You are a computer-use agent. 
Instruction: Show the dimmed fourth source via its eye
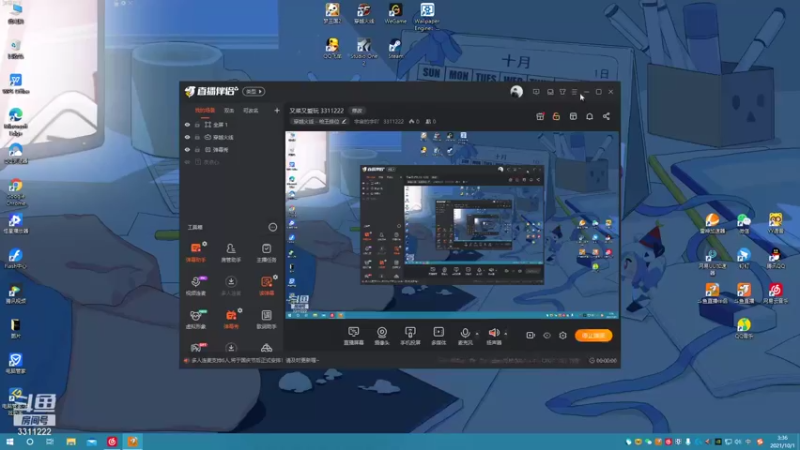(x=187, y=162)
